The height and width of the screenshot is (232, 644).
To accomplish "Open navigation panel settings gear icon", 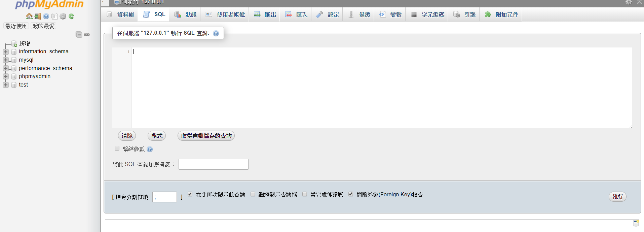I will (63, 16).
